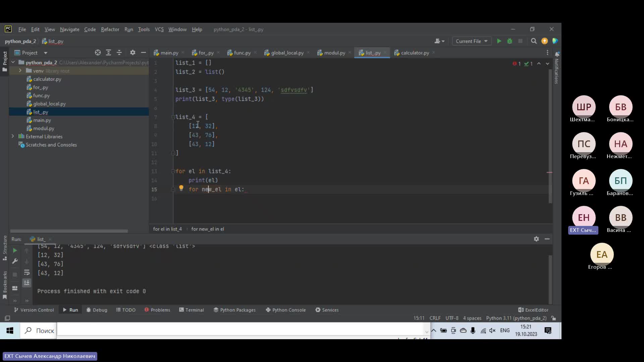Switch to the global_local.py editor tab
The image size is (644, 362).
click(287, 53)
